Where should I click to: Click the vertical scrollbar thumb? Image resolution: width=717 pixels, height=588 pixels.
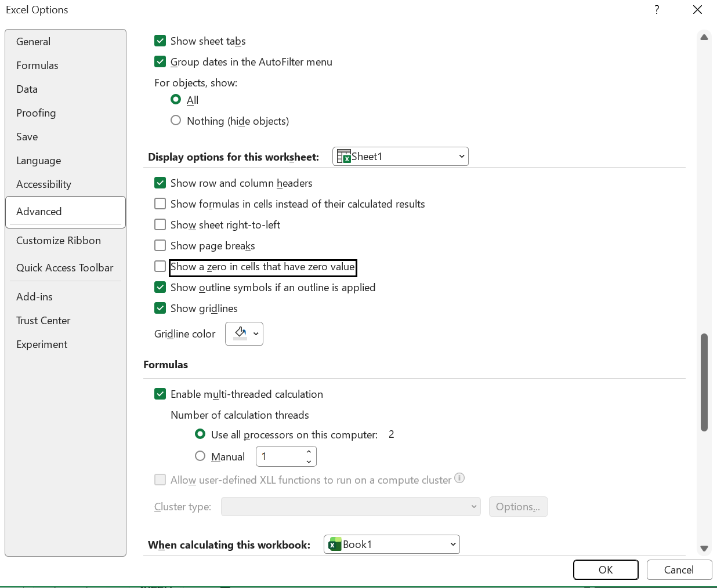coord(704,382)
